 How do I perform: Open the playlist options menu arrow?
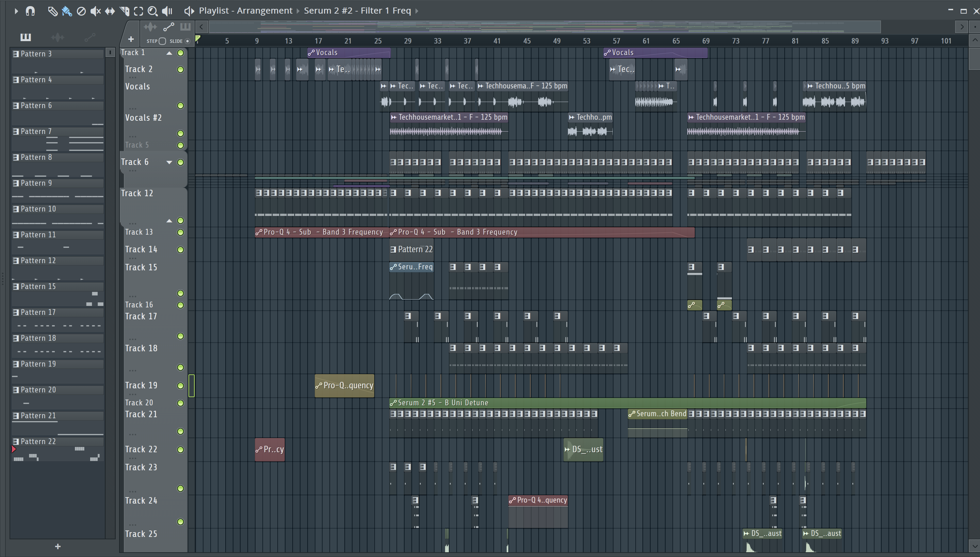(x=16, y=11)
